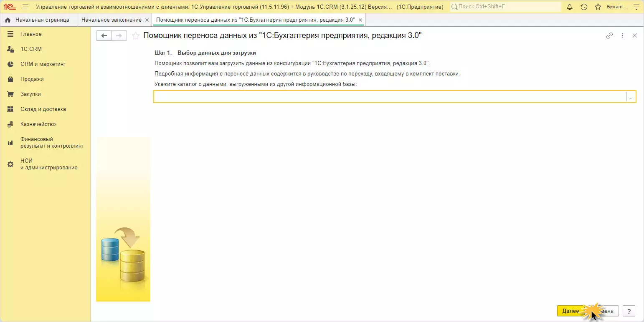The width and height of the screenshot is (644, 322).
Task: Open notifications bell icon
Action: point(570,7)
